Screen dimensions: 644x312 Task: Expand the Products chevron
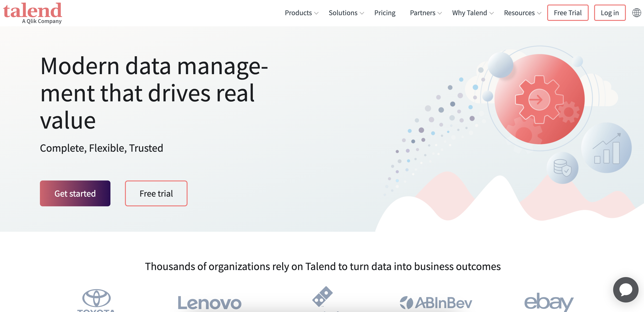coord(317,13)
